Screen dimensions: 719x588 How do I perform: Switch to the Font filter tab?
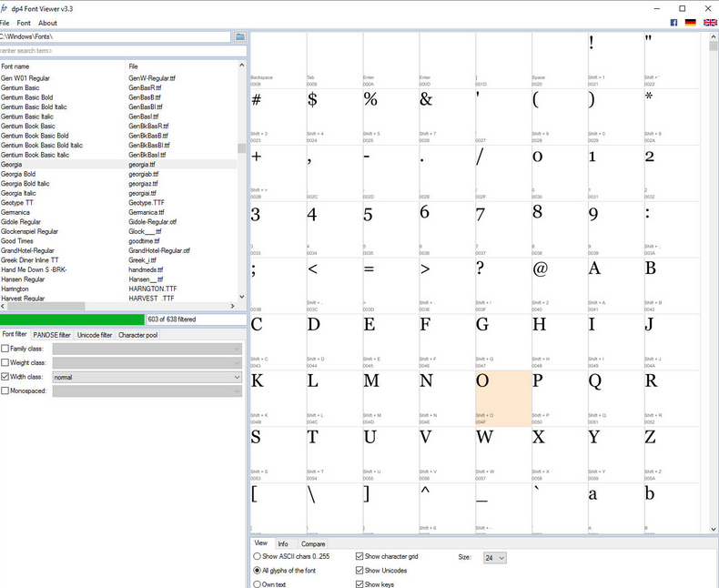15,334
